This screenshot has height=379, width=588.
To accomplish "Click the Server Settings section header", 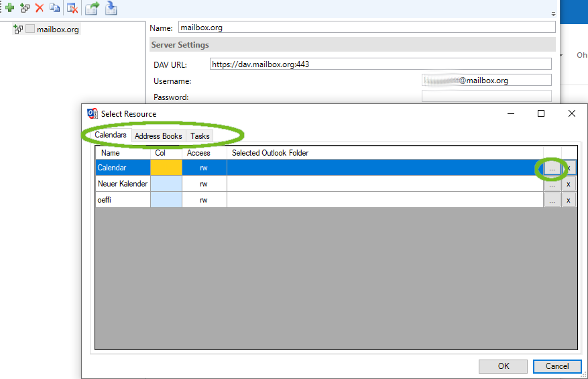I will click(x=353, y=45).
